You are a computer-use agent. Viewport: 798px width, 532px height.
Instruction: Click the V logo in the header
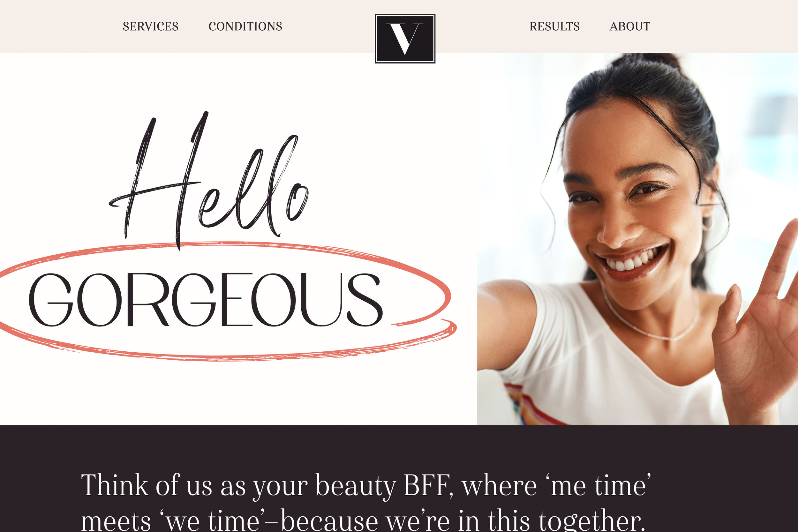pos(405,39)
